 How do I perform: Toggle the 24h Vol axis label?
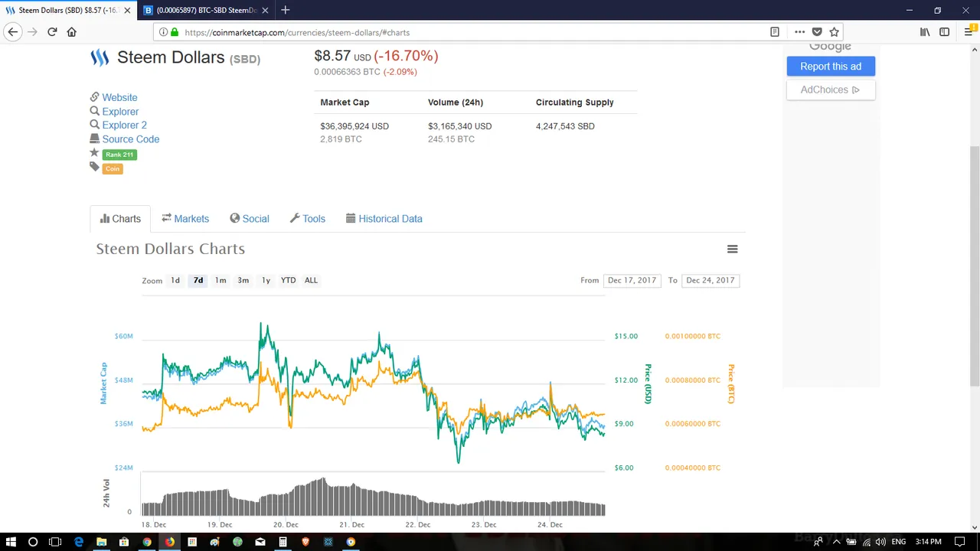(106, 494)
